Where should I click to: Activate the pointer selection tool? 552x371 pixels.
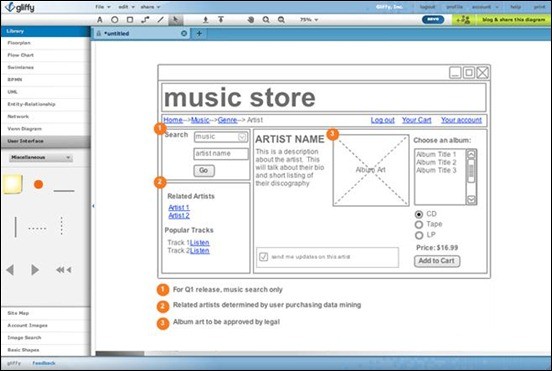tap(175, 20)
